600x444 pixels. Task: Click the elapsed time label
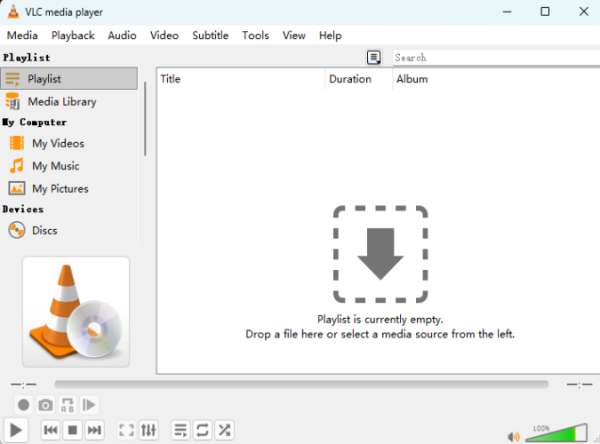click(24, 384)
